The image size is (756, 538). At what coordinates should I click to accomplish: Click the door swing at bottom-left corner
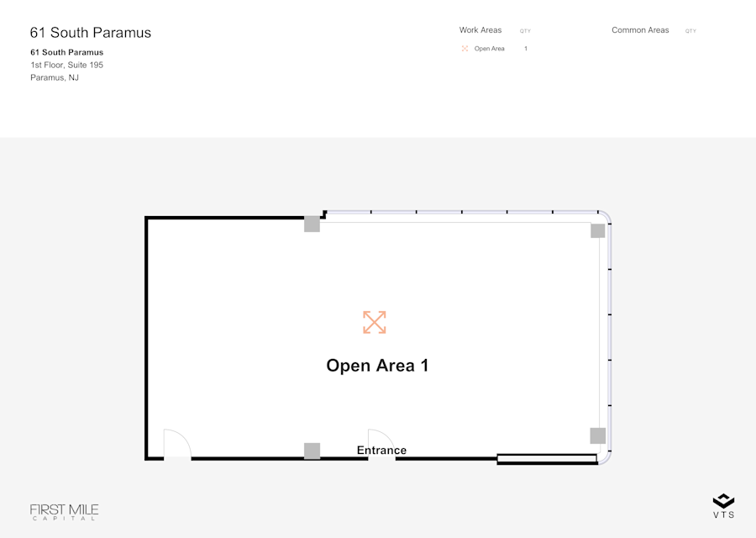[x=177, y=444]
